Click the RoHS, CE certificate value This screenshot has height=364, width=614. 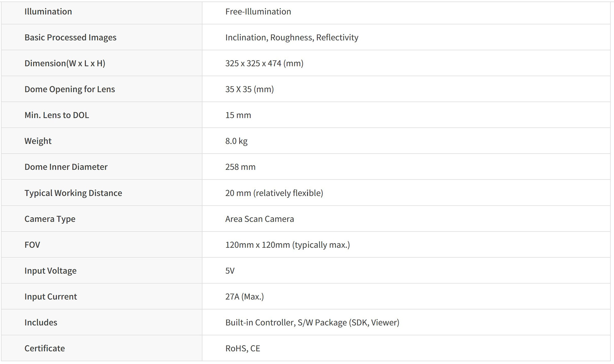243,348
